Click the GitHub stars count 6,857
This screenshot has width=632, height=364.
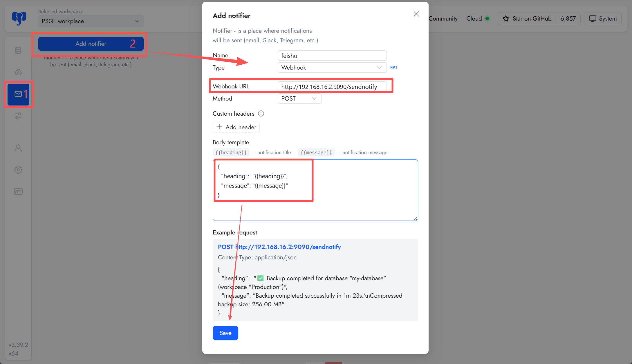click(568, 19)
